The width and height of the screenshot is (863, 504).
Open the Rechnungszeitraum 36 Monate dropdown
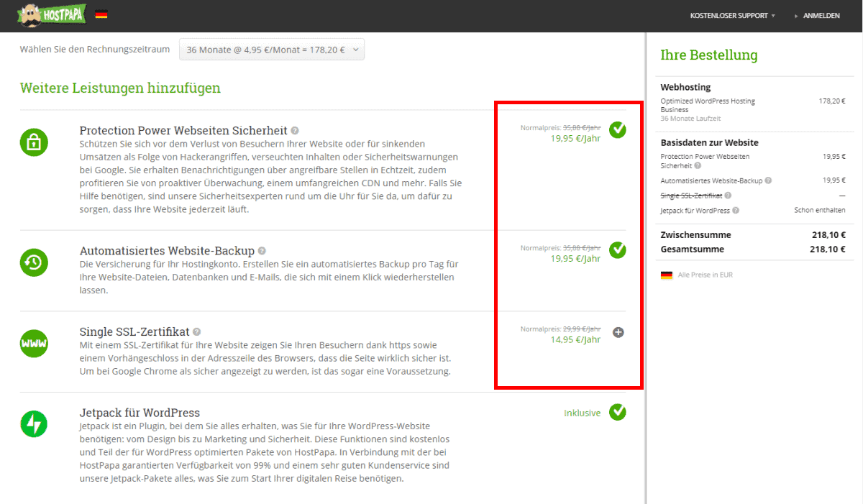click(272, 50)
